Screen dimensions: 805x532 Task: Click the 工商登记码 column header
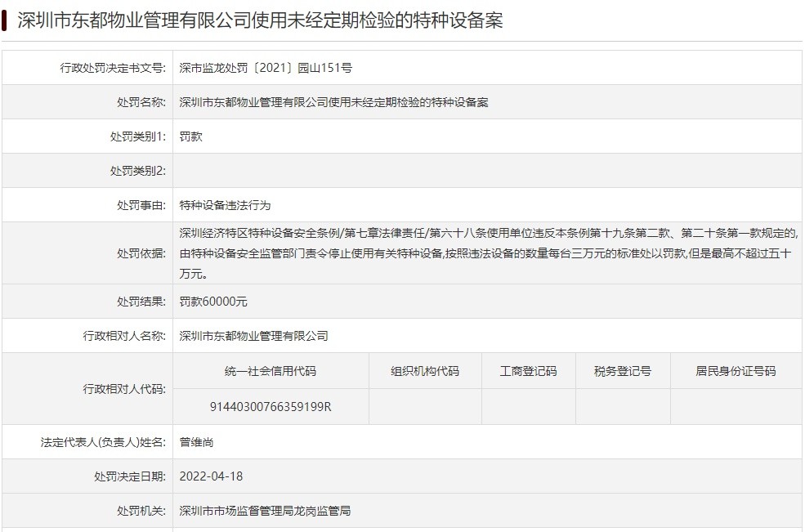pyautogui.click(x=528, y=371)
